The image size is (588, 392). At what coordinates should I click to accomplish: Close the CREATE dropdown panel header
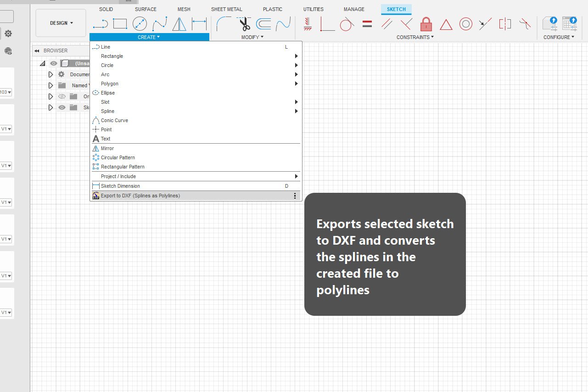(x=149, y=37)
